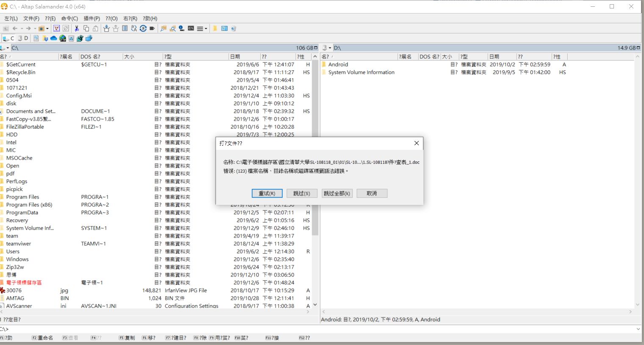Viewport: 644px width, 345px height.
Task: Switch to drive C in drive bar
Action: pyautogui.click(x=8, y=38)
